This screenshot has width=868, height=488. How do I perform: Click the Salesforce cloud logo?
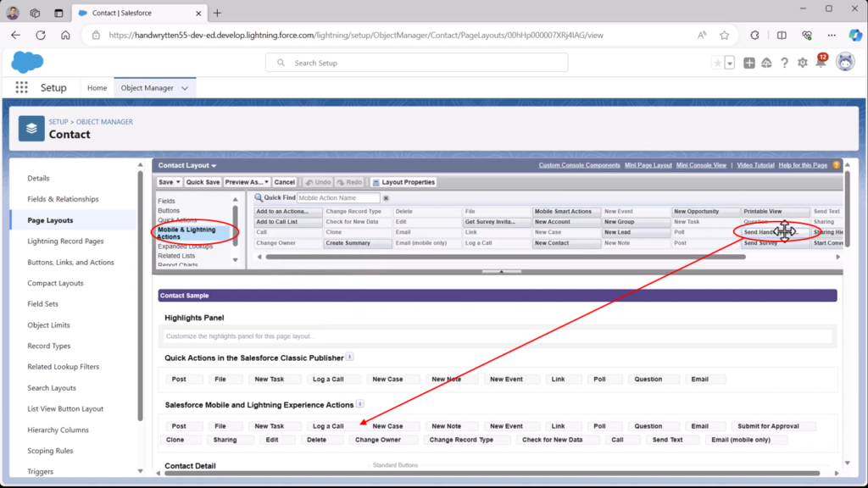coord(26,61)
